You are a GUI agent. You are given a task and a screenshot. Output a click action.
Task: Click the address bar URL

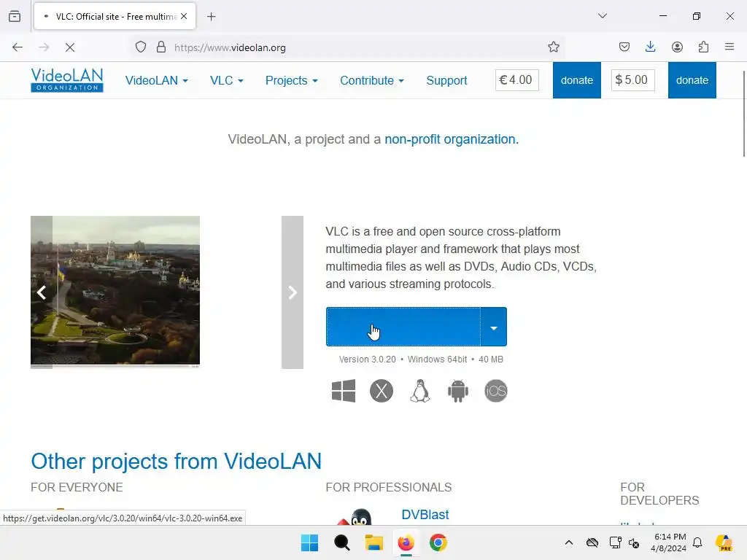point(230,47)
